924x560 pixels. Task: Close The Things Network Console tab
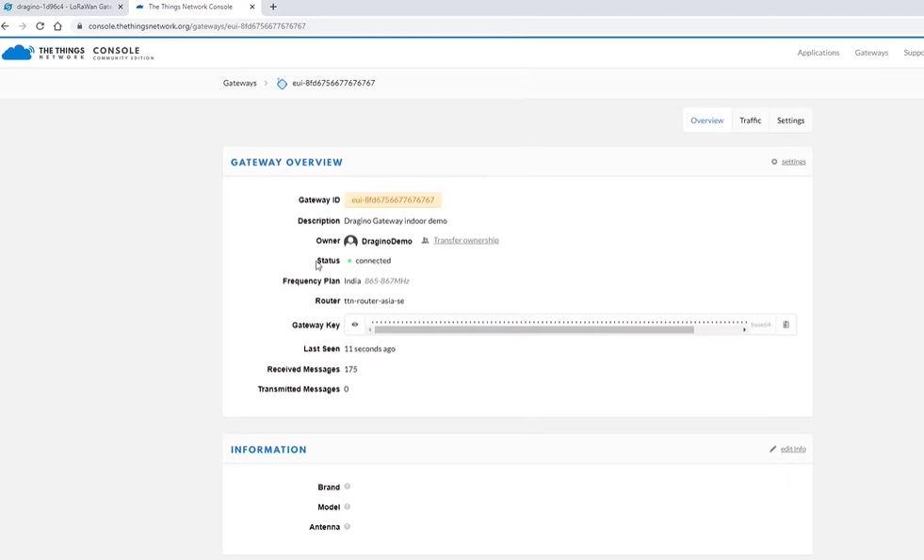pos(252,8)
